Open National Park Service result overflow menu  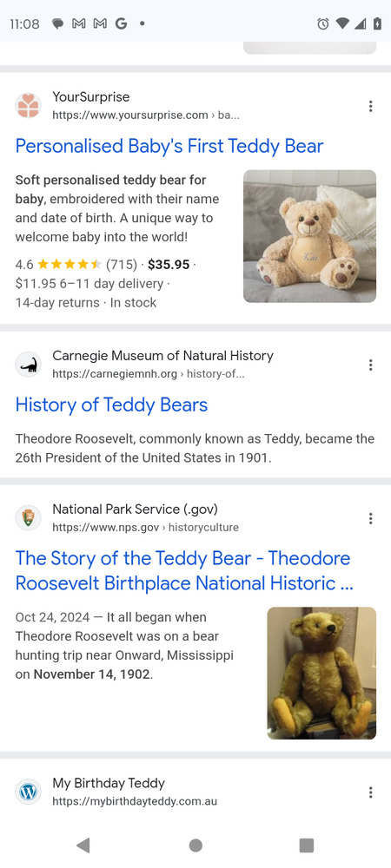pyautogui.click(x=370, y=518)
